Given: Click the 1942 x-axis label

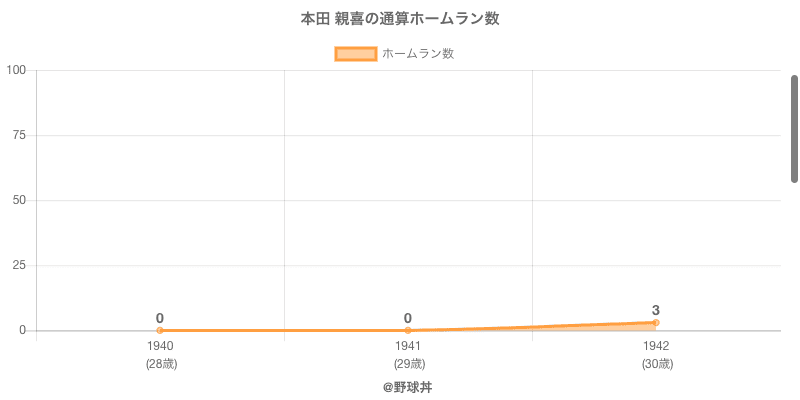Looking at the screenshot, I should [656, 345].
